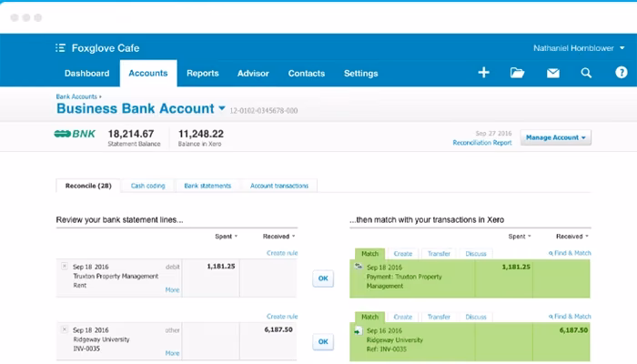
Task: Click the plus add-new icon
Action: click(483, 73)
